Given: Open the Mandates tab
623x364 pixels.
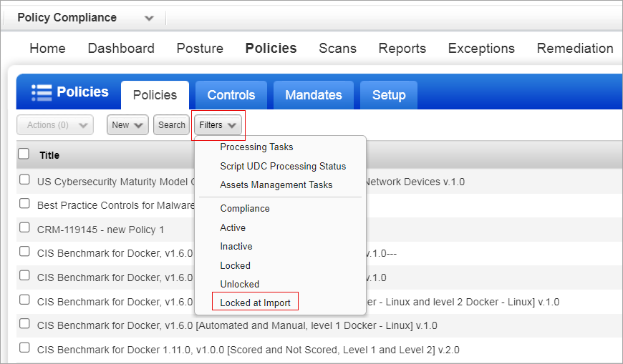Looking at the screenshot, I should coord(314,95).
